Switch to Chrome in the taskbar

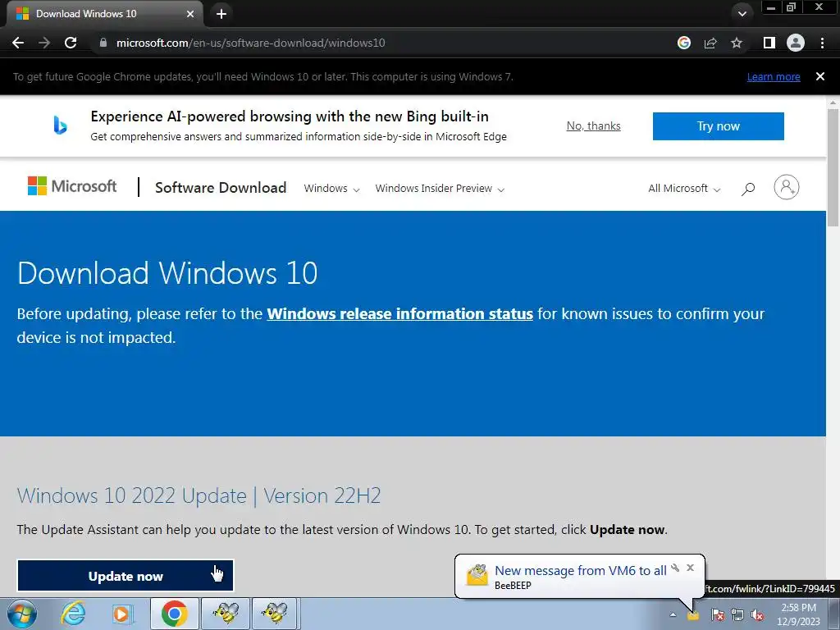coord(174,614)
